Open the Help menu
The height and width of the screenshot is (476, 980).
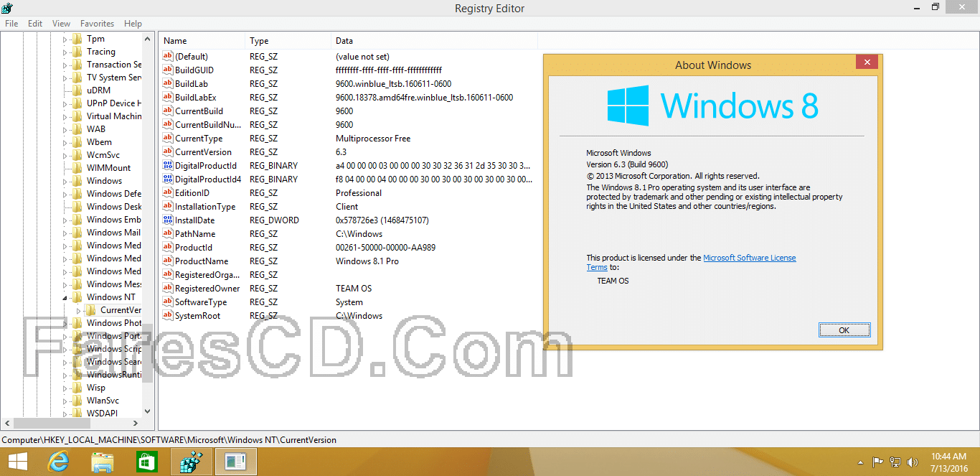(x=133, y=24)
